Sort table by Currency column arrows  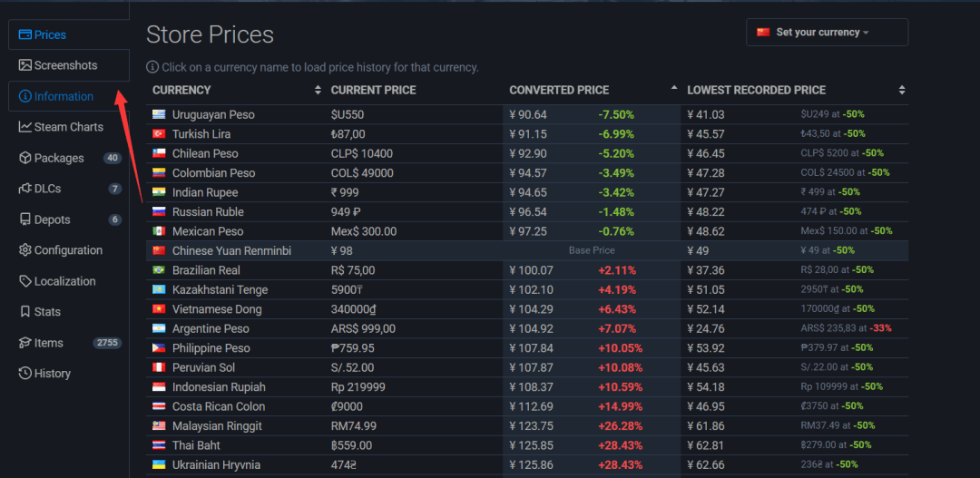[x=318, y=90]
